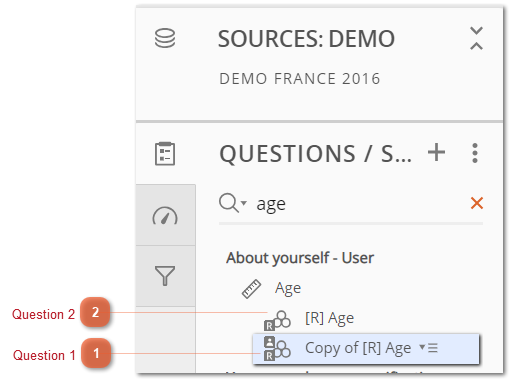The width and height of the screenshot is (512, 382).
Task: Select the Age numeric question
Action: point(288,288)
